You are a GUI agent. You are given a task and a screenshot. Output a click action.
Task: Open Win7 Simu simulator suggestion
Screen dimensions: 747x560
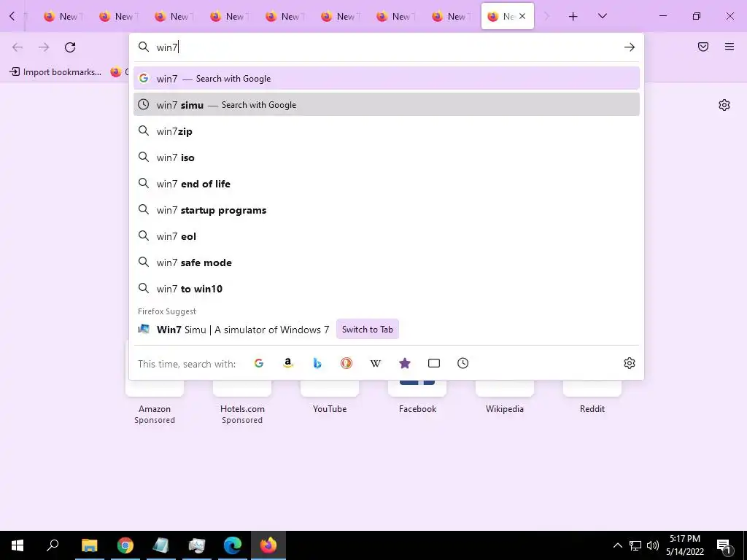pos(243,330)
